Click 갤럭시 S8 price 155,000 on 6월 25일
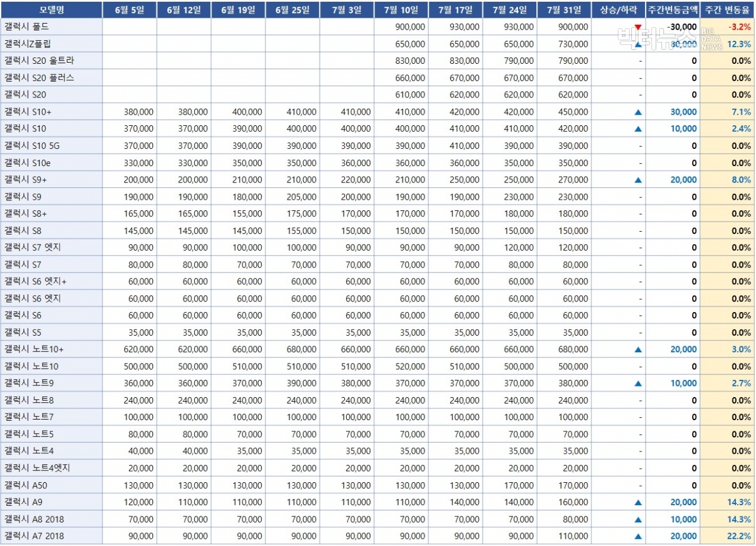This screenshot has width=756, height=546. (301, 230)
